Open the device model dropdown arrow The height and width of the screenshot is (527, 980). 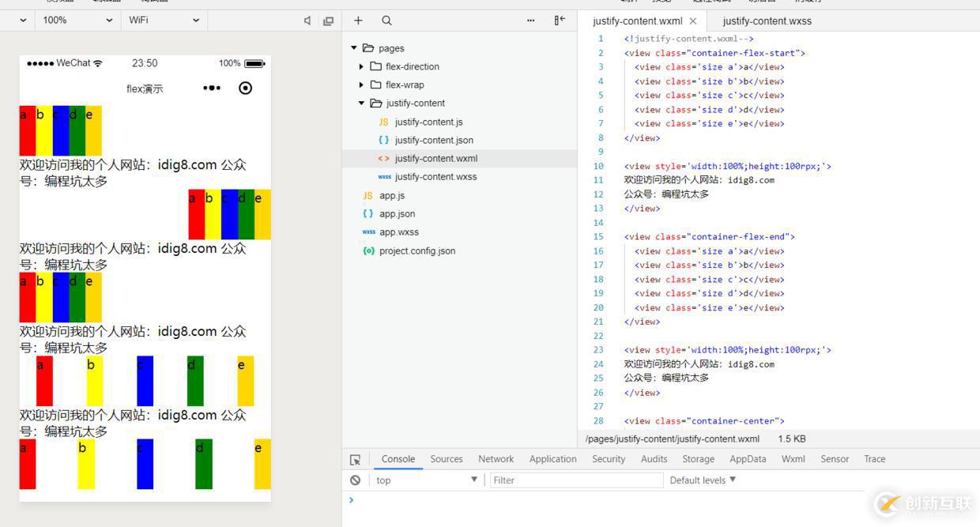click(21, 20)
